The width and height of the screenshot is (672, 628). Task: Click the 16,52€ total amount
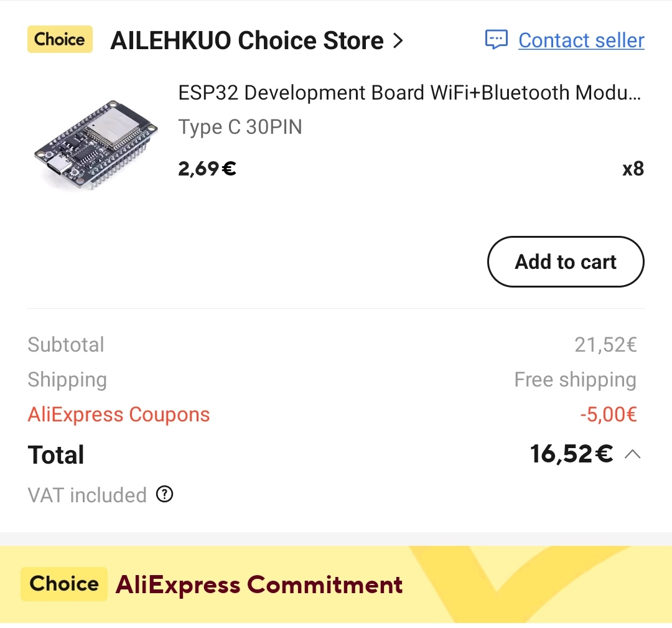[571, 454]
